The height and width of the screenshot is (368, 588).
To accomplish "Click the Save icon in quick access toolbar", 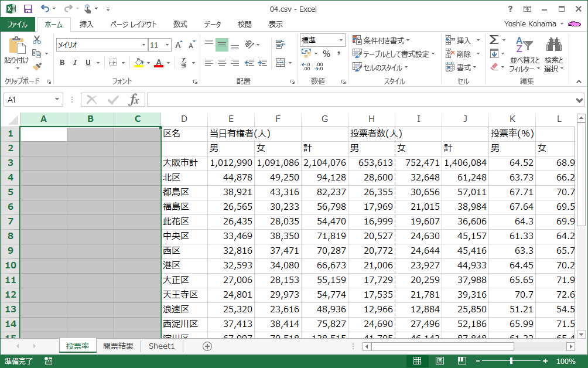I will click(x=28, y=9).
